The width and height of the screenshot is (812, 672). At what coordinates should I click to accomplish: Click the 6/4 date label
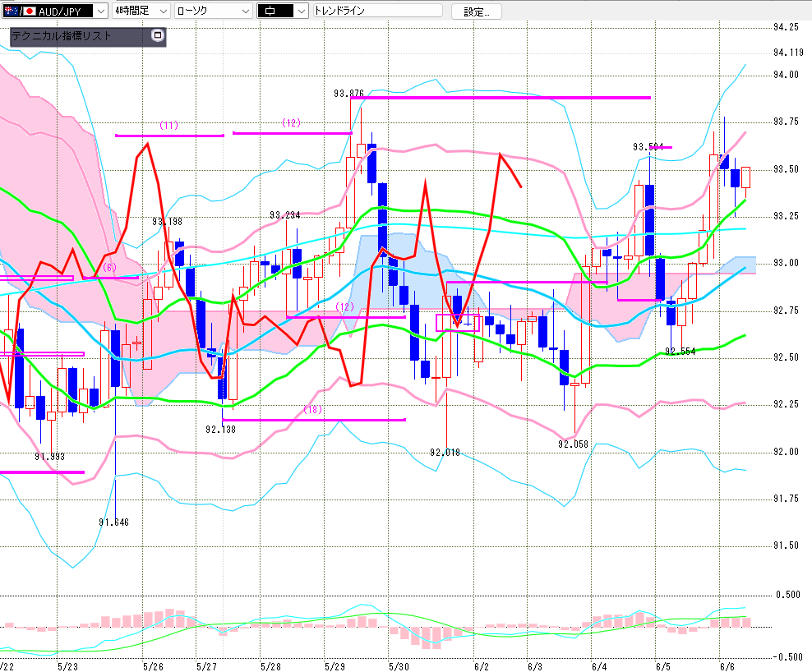(x=599, y=667)
